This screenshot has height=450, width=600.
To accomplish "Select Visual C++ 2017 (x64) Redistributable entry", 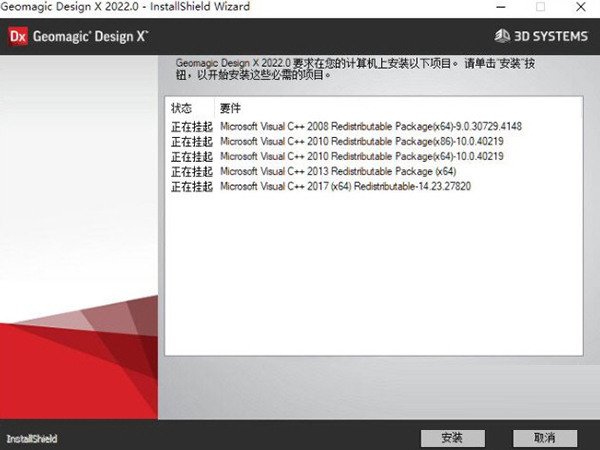I will click(345, 186).
